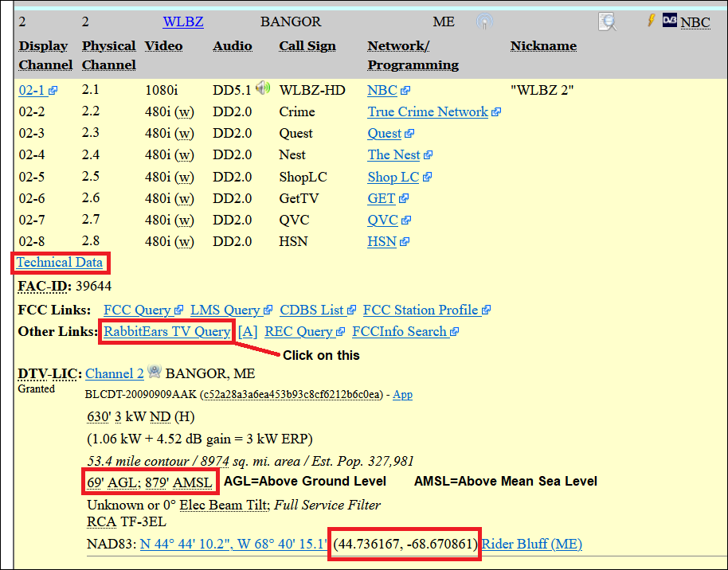Click the Nickname column header
This screenshot has width=728, height=570.
543,46
